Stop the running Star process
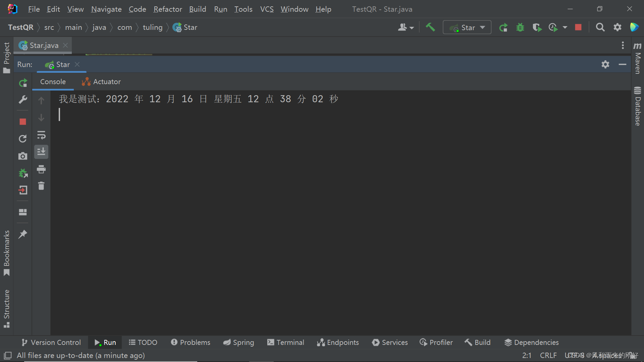 tap(22, 122)
